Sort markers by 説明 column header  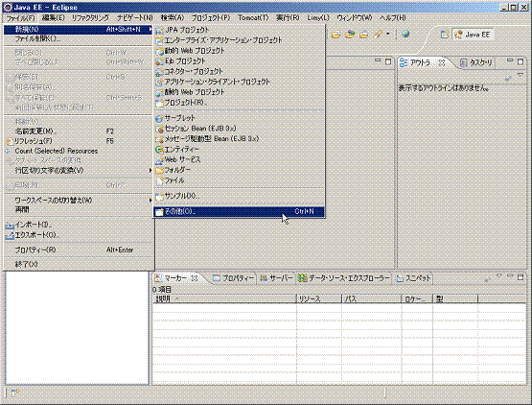click(x=224, y=299)
